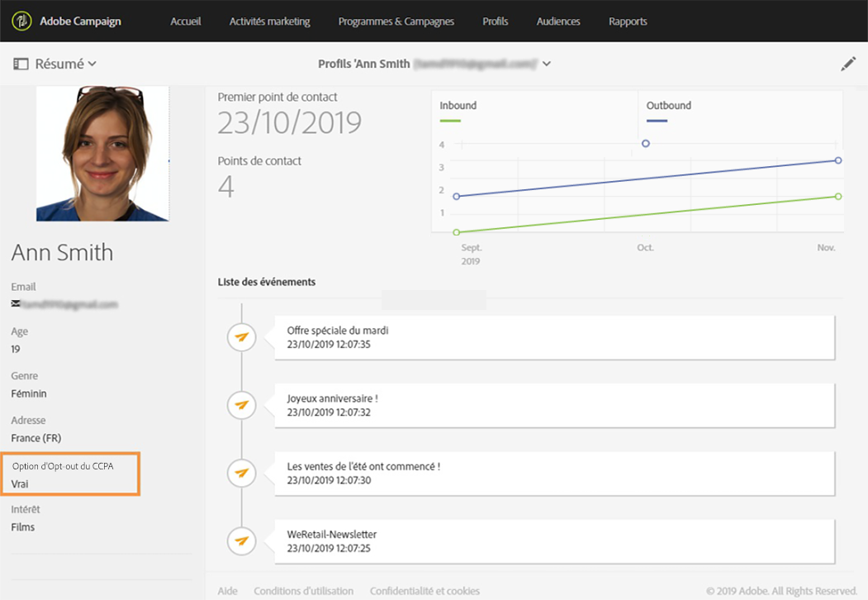Click the pencil edit profile icon
Image resolution: width=868 pixels, height=600 pixels.
coord(848,64)
